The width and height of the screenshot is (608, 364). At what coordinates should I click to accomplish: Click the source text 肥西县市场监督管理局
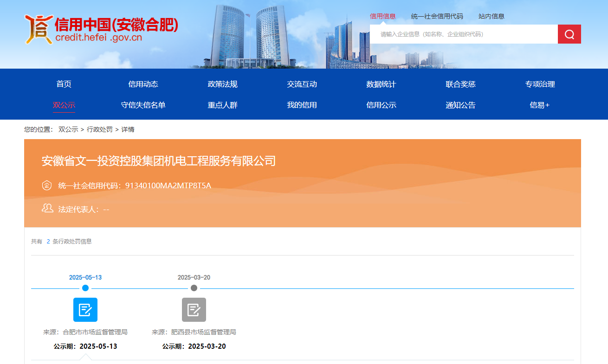204,332
